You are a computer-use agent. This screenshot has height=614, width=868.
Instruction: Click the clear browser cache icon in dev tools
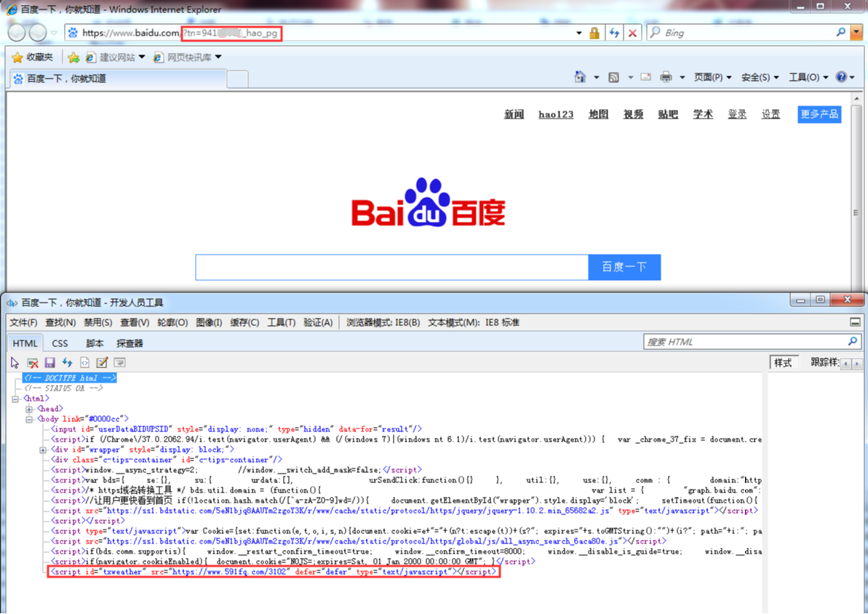[33, 362]
